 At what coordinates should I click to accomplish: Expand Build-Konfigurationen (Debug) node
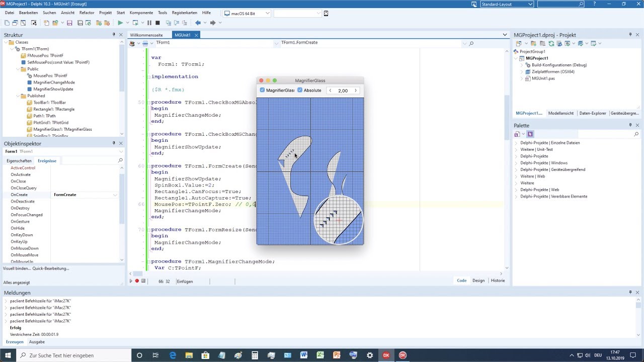pos(522,65)
